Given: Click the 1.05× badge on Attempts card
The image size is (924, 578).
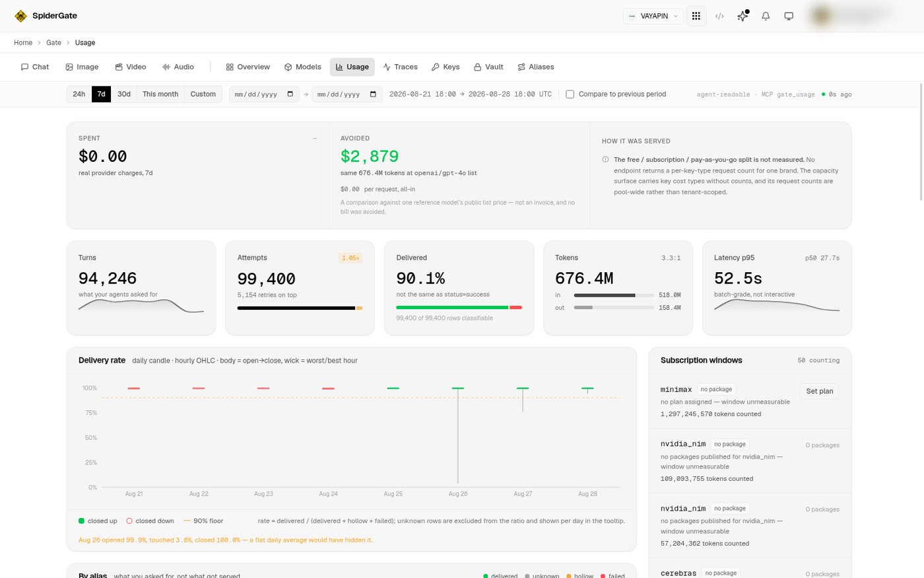Looking at the screenshot, I should click(350, 258).
